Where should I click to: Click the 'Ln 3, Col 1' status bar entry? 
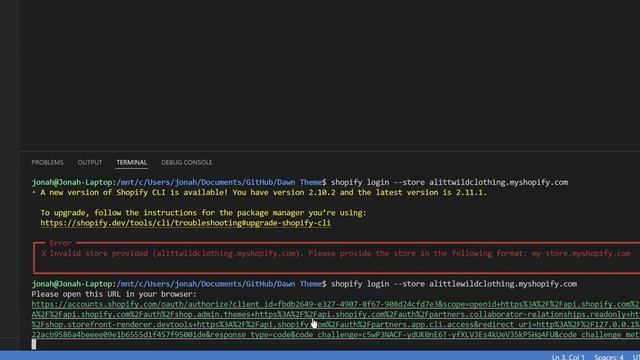[568, 357]
